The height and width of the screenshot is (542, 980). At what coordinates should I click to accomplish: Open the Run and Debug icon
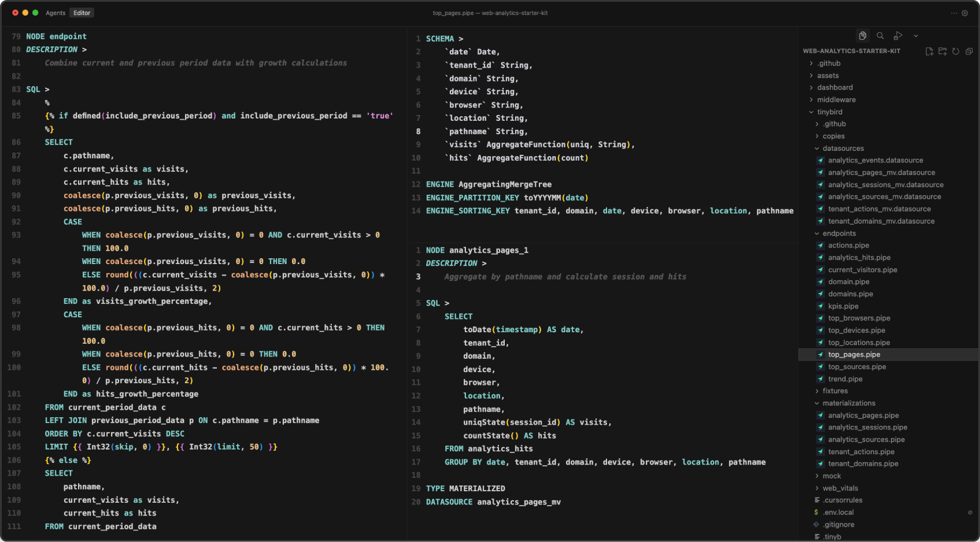(897, 36)
